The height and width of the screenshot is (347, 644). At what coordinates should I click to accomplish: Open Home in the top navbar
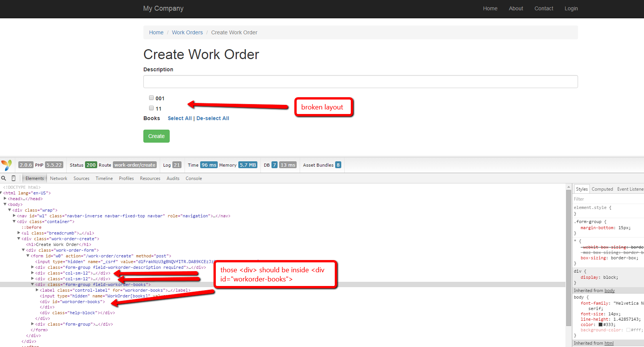pyautogui.click(x=490, y=8)
